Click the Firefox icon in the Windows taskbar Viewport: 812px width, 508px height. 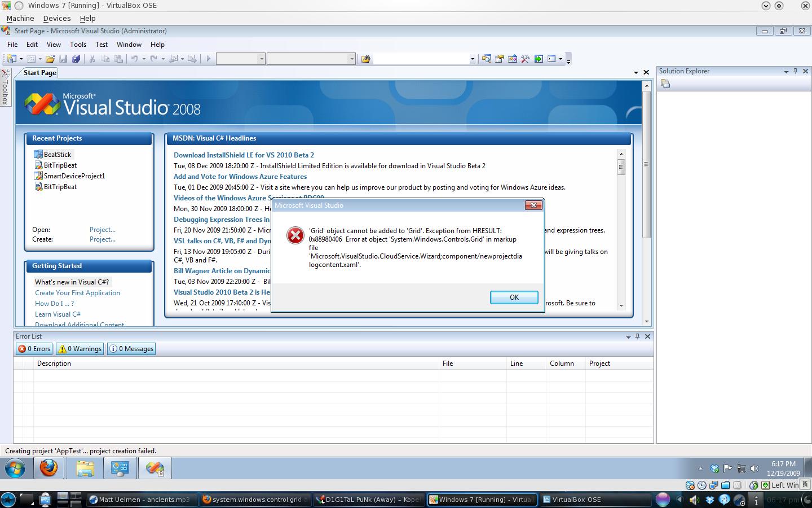pyautogui.click(x=48, y=468)
